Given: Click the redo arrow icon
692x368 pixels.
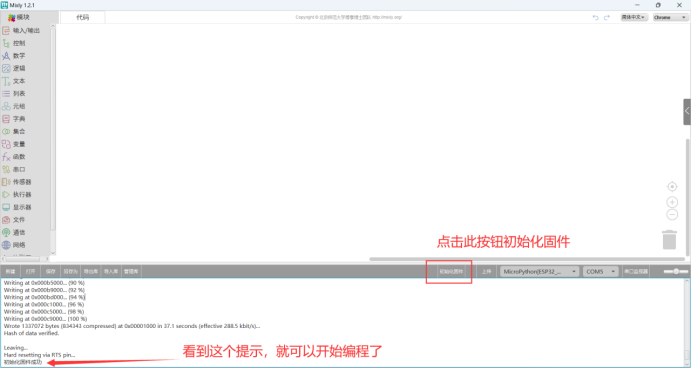Looking at the screenshot, I should [607, 17].
